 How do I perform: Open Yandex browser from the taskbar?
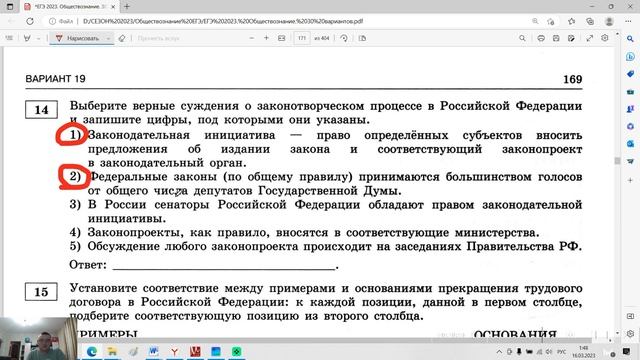point(174,351)
